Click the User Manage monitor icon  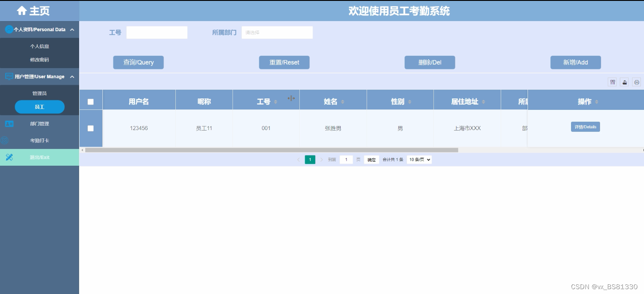(x=9, y=76)
